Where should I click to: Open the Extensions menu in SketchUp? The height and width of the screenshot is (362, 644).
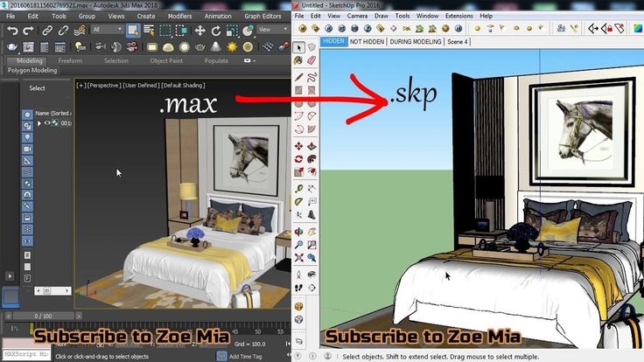pos(458,16)
